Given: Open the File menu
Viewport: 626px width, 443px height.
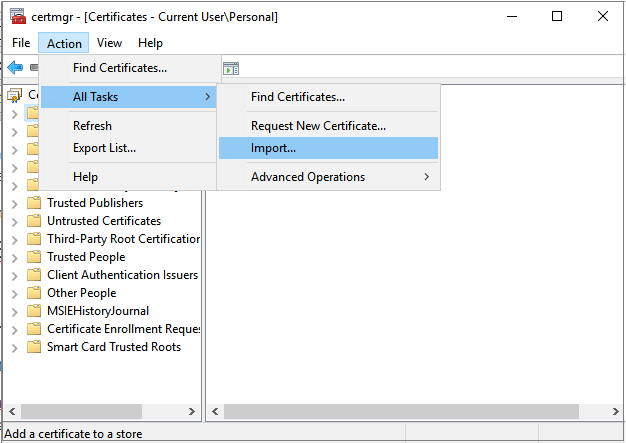Looking at the screenshot, I should (21, 43).
